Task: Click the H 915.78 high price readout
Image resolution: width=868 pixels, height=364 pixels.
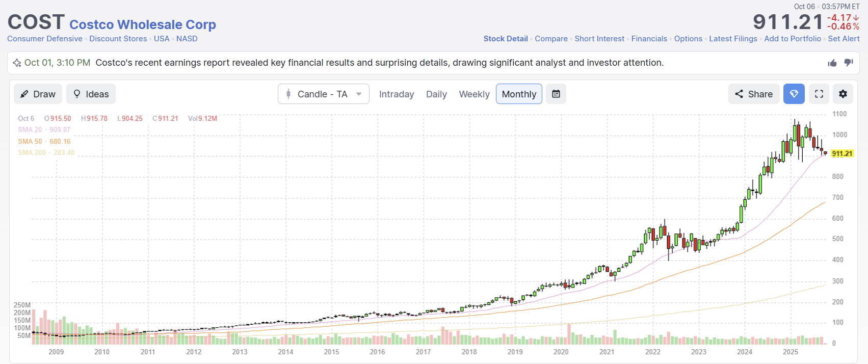Action: tap(94, 118)
